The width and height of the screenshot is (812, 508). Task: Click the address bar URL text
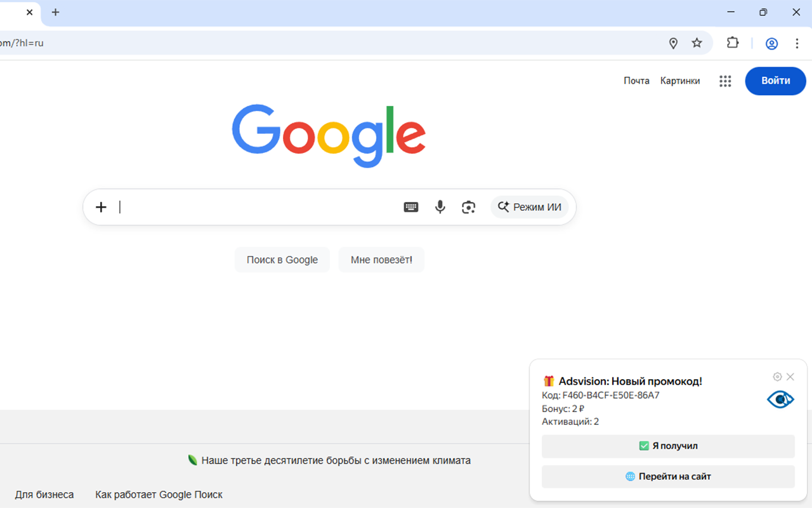[x=22, y=43]
